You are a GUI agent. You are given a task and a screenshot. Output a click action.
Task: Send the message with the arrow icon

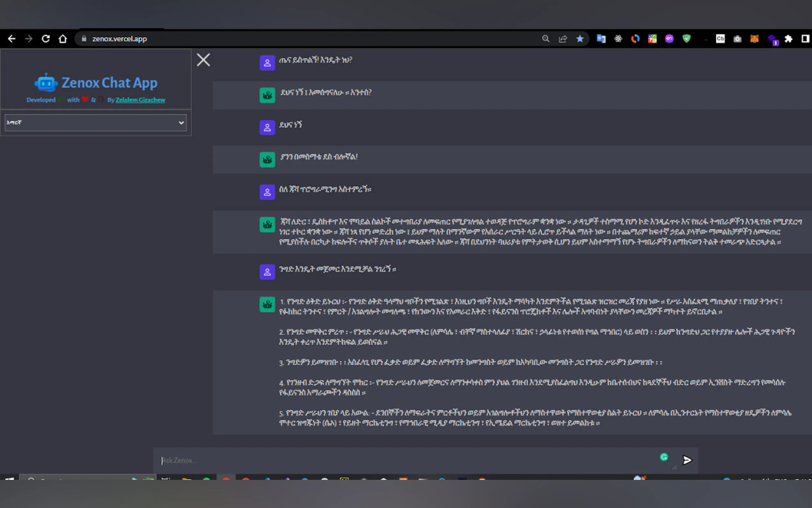[x=687, y=460]
